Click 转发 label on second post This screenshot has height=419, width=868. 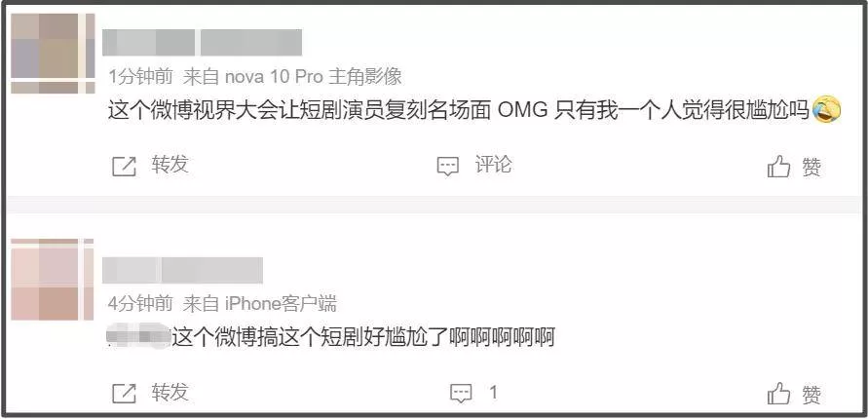click(170, 392)
